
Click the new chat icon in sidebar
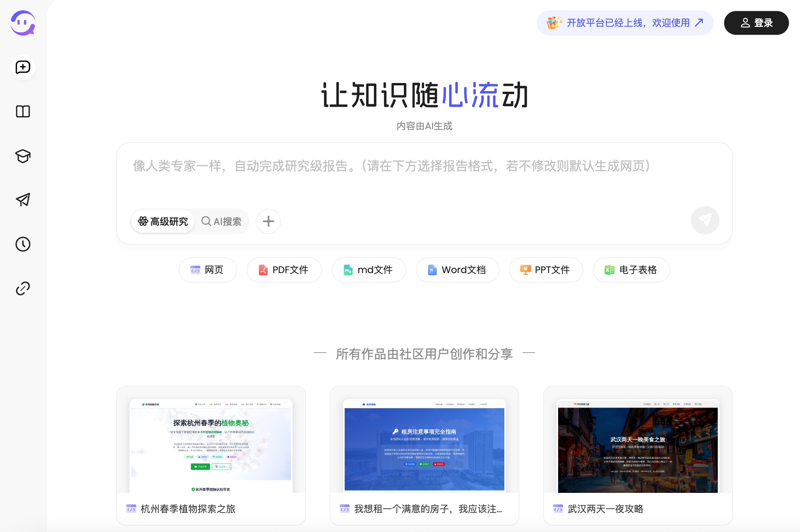pyautogui.click(x=23, y=67)
